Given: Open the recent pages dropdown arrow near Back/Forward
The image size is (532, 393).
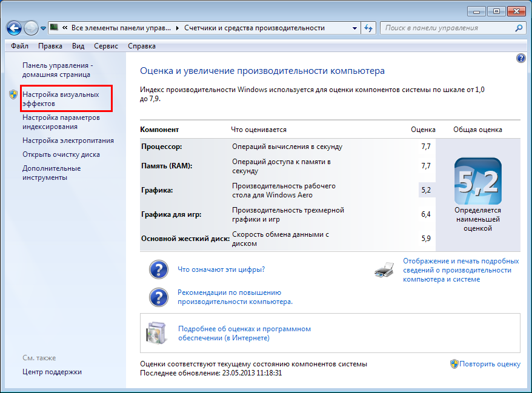Looking at the screenshot, I should click(x=44, y=28).
